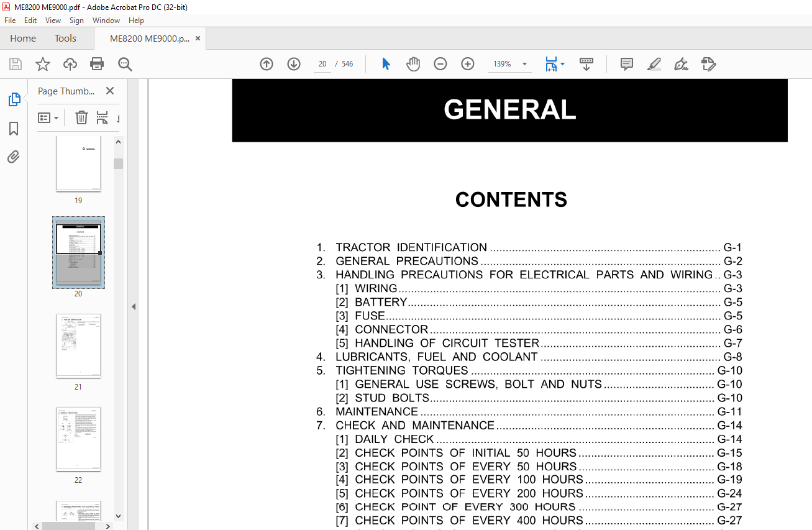This screenshot has width=812, height=530.
Task: Click the Save file icon
Action: click(x=16, y=64)
